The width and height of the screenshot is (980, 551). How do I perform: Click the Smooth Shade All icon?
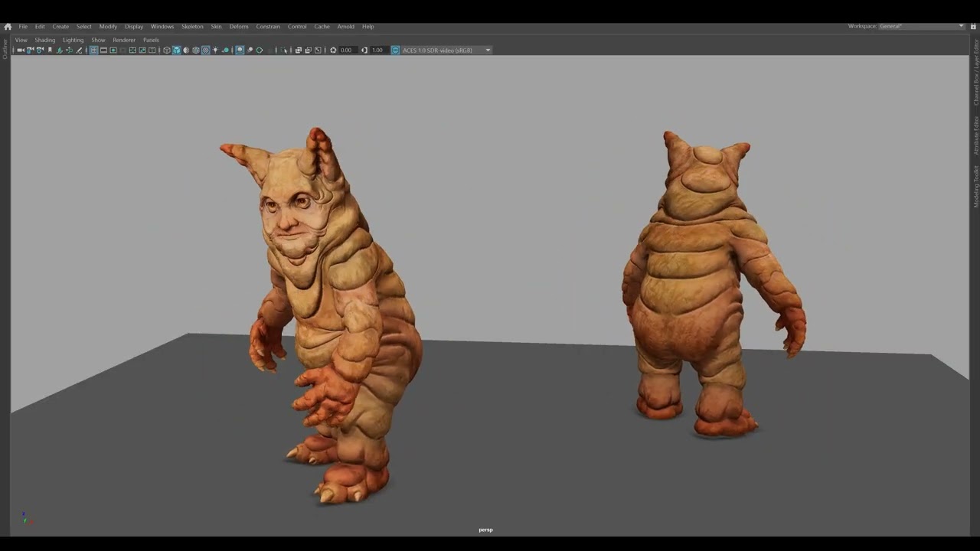point(176,51)
